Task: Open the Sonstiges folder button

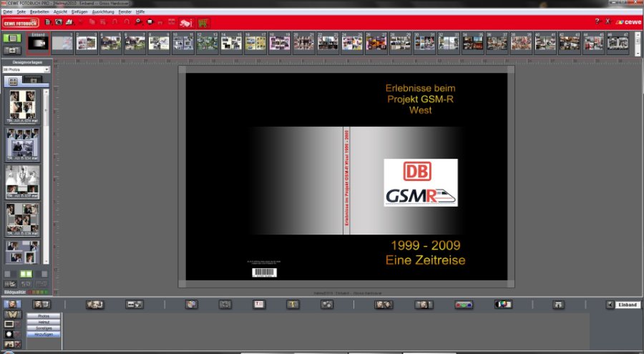Action: 44,328
